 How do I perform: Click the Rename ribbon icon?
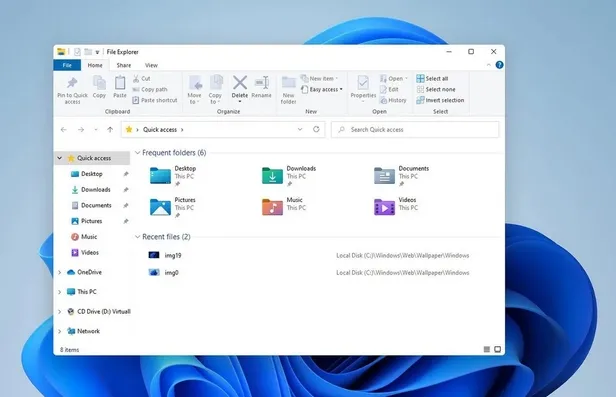coord(261,83)
